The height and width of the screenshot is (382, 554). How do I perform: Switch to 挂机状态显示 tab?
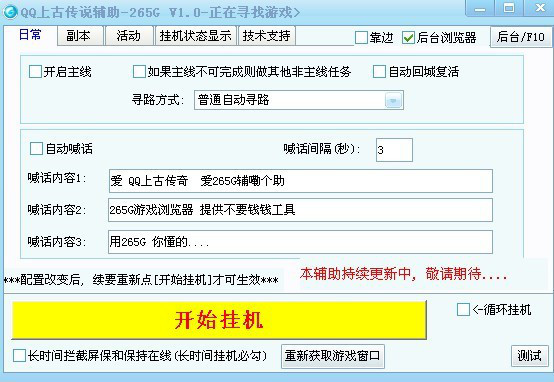(x=195, y=36)
